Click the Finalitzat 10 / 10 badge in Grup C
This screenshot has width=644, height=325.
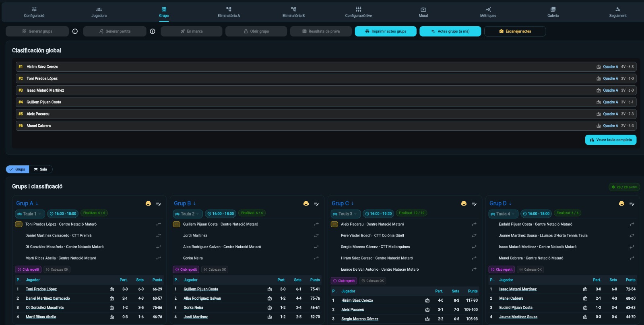tap(411, 213)
